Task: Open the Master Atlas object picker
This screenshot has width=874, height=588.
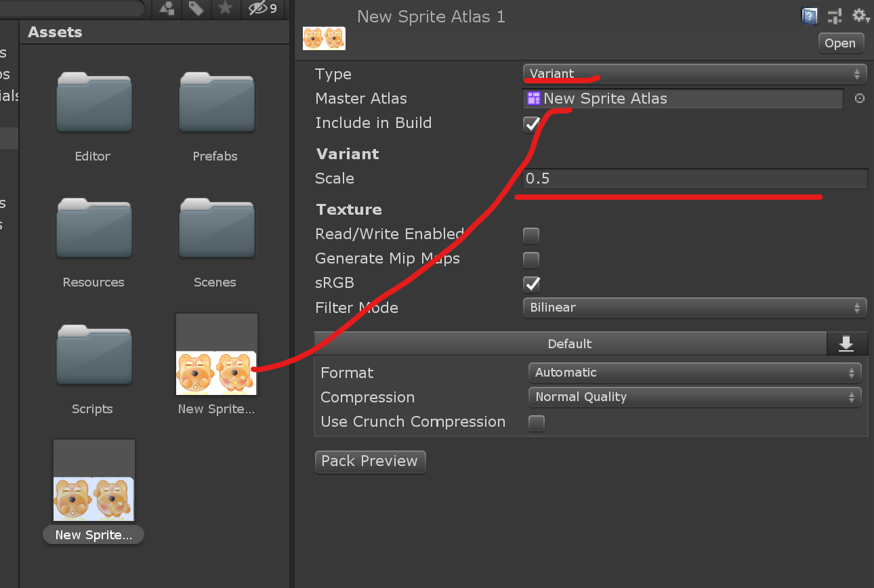Action: (x=859, y=98)
